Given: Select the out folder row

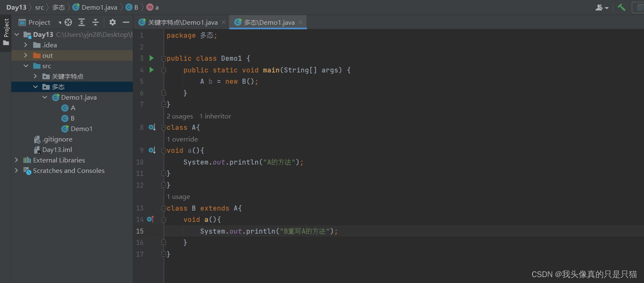Looking at the screenshot, I should [72, 55].
